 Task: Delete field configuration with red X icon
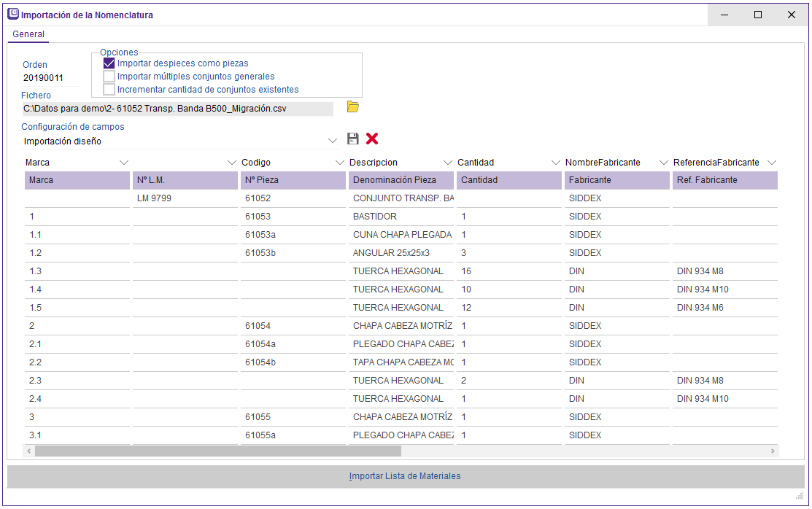click(372, 139)
